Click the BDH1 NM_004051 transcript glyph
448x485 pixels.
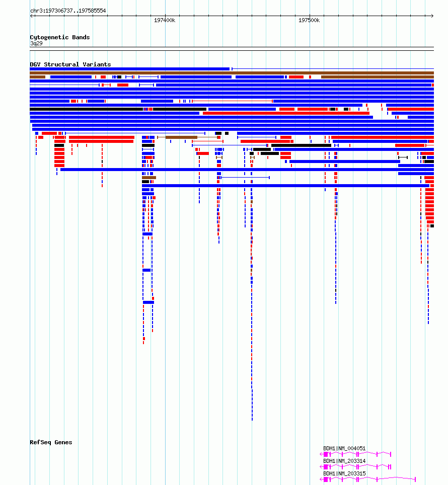(355, 454)
